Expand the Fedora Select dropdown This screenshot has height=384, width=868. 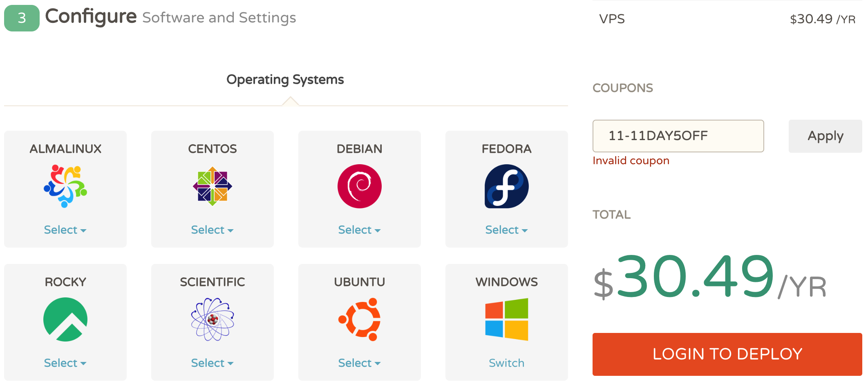[x=507, y=230]
